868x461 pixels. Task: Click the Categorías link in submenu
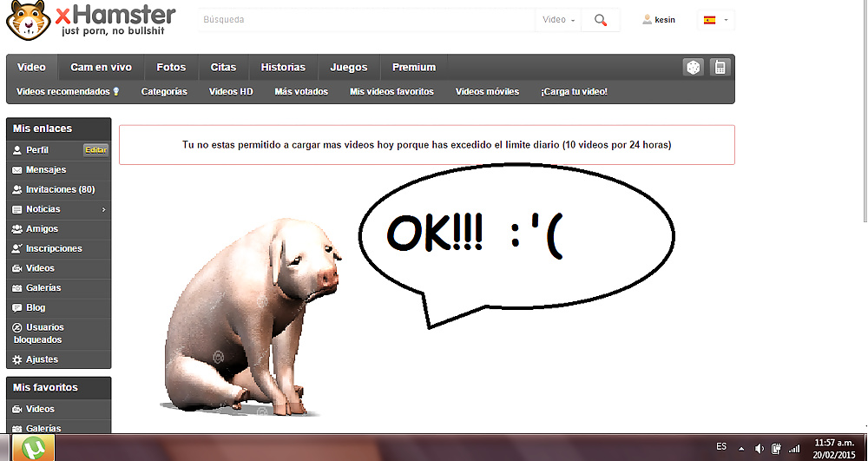(x=164, y=92)
